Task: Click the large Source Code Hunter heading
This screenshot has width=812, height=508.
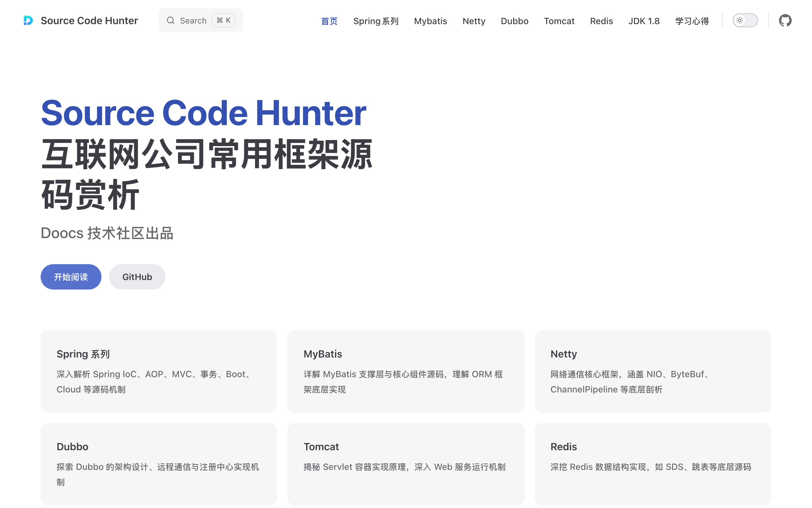Action: tap(203, 113)
